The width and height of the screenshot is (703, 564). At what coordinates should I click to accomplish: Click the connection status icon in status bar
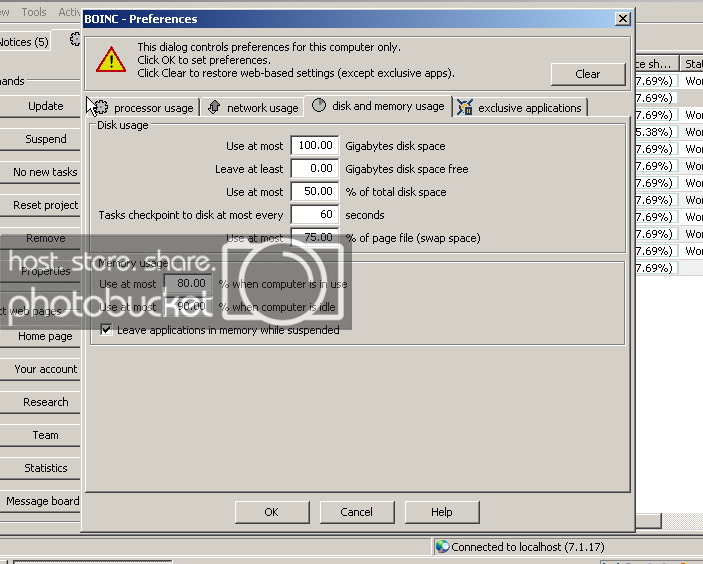click(x=442, y=547)
